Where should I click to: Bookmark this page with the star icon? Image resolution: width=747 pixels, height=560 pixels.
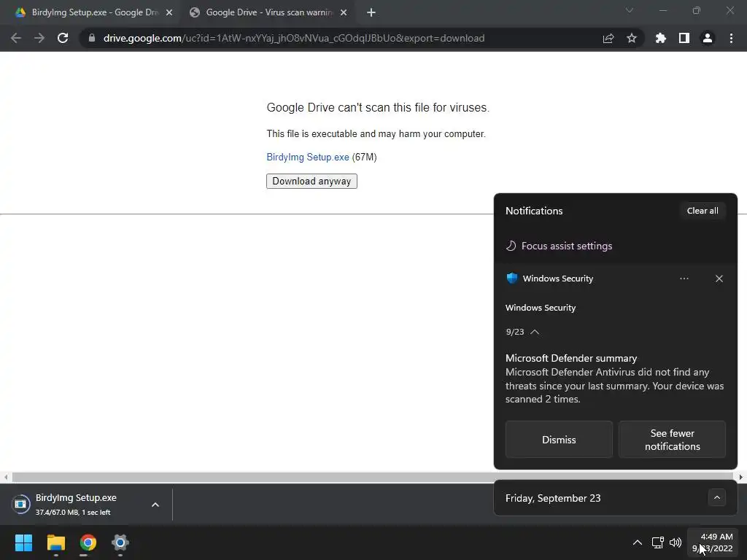[x=632, y=38]
